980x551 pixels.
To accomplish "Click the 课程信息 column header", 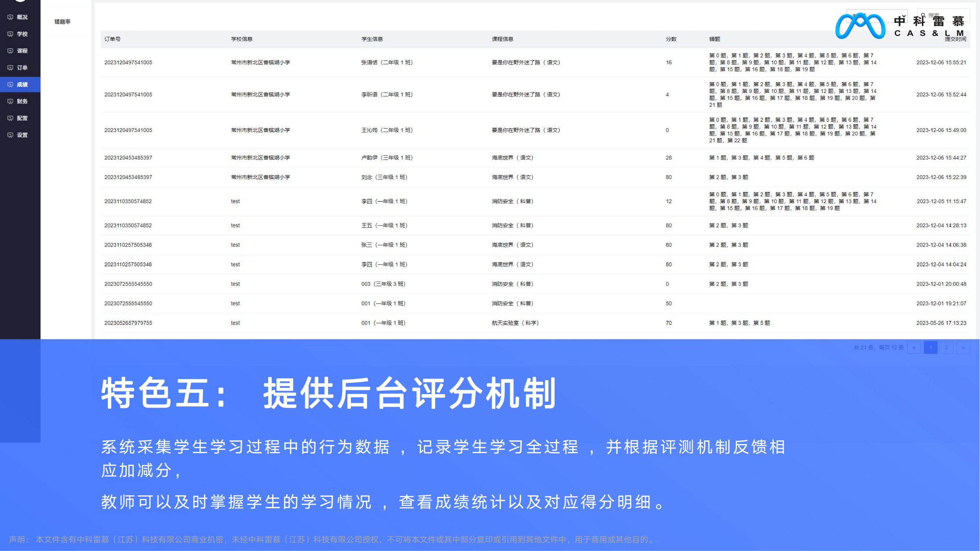I will pyautogui.click(x=503, y=39).
